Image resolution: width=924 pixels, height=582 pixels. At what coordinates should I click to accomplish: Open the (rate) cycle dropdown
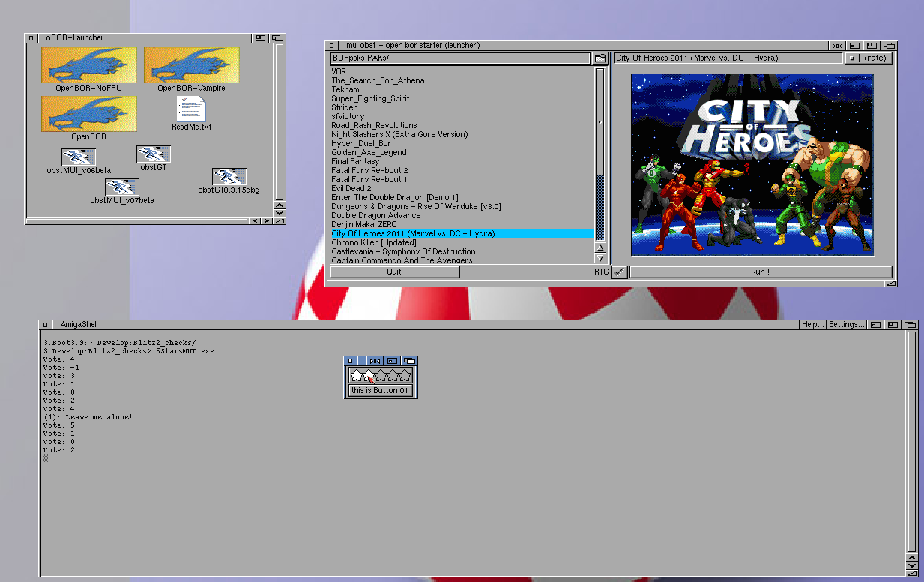869,58
